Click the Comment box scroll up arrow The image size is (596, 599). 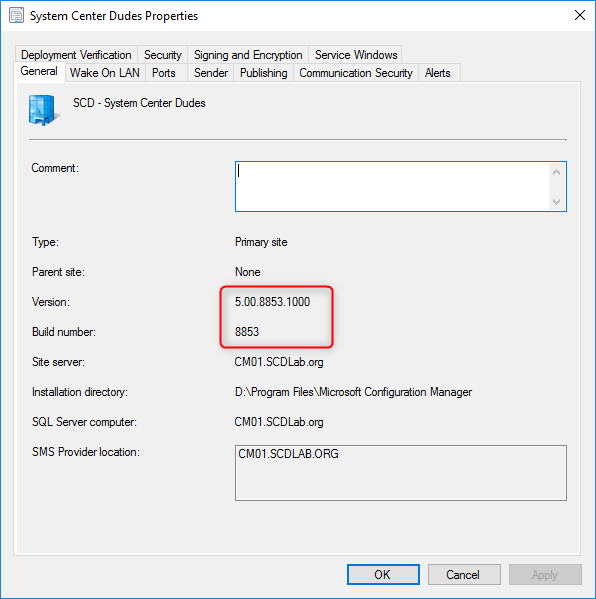tap(557, 172)
